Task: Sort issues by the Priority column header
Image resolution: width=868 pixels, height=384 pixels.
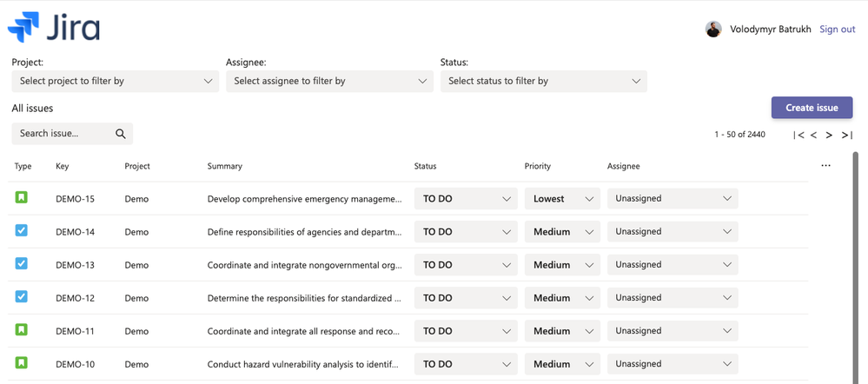Action: (x=538, y=166)
